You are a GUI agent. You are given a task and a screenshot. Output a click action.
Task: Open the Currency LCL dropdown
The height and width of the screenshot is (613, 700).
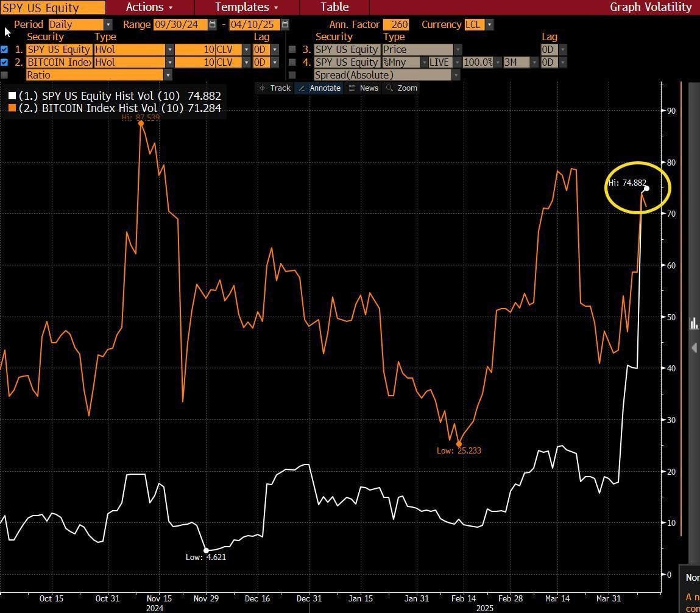tap(490, 24)
